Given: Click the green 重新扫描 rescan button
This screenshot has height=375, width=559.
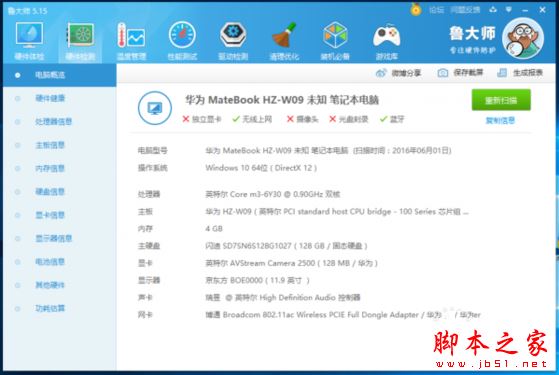Looking at the screenshot, I should 501,100.
